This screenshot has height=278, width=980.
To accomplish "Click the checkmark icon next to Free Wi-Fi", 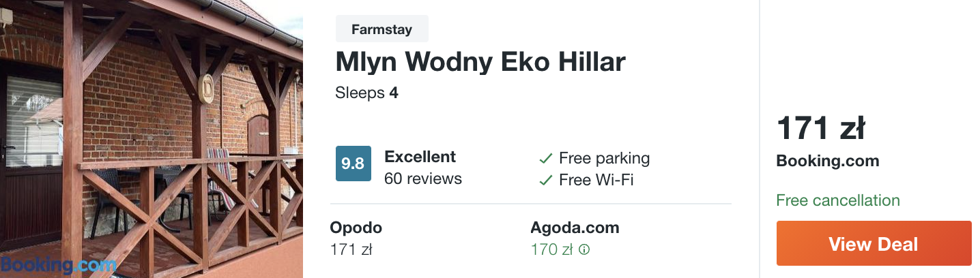I will click(545, 181).
